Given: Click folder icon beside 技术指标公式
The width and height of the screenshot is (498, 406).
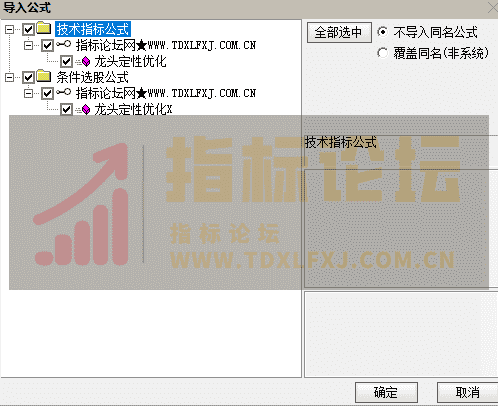Looking at the screenshot, I should tap(44, 28).
